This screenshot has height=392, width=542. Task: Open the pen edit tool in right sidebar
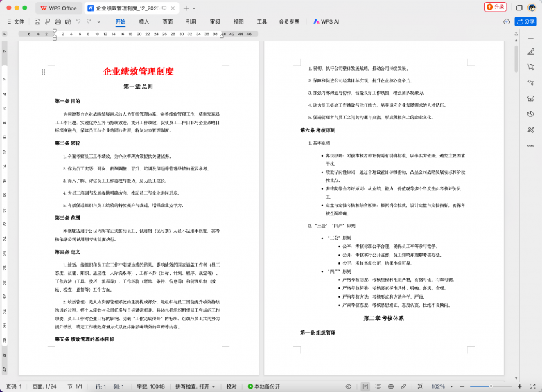pos(530,51)
